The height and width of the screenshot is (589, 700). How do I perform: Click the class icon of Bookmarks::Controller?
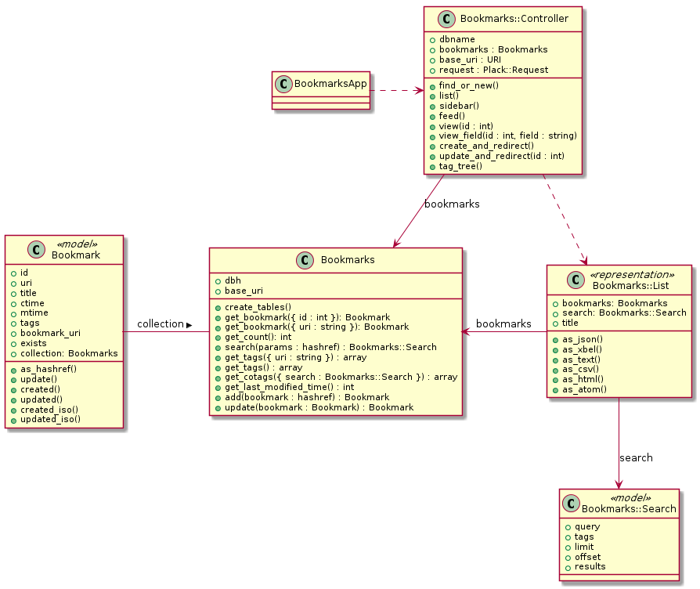pyautogui.click(x=446, y=20)
